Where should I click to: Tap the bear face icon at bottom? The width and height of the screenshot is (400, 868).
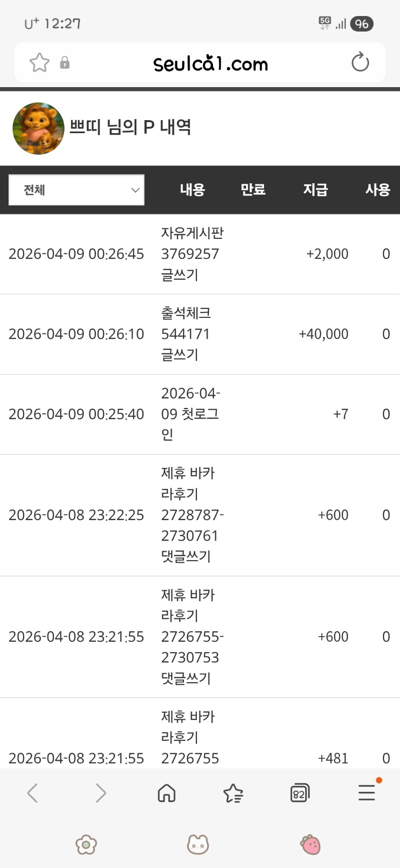(198, 844)
